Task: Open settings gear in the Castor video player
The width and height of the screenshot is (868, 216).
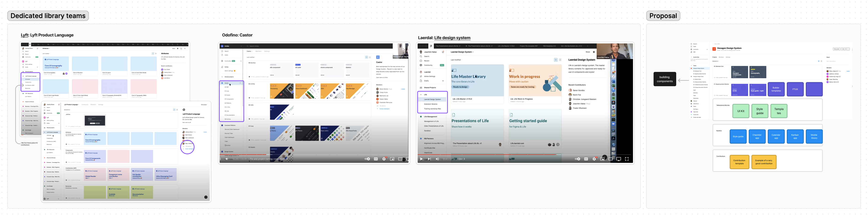Action: click(x=384, y=159)
